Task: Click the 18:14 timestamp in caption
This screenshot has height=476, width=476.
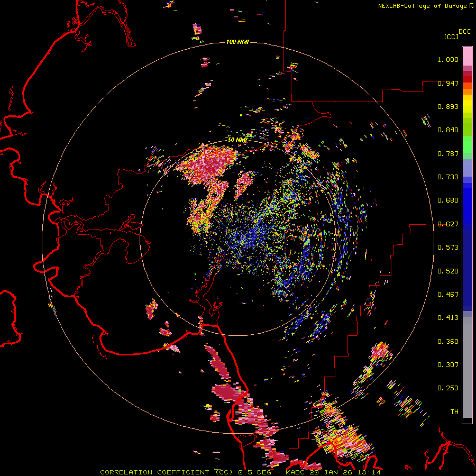Action: tap(370, 472)
